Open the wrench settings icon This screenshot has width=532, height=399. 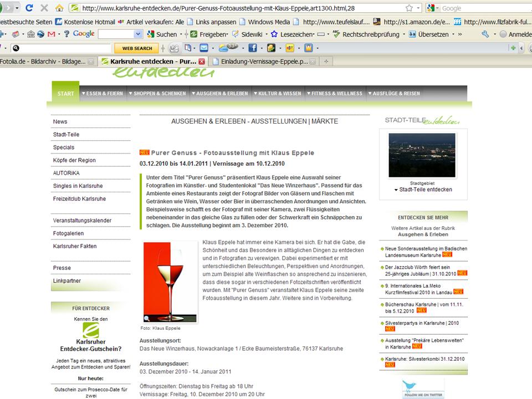485,34
